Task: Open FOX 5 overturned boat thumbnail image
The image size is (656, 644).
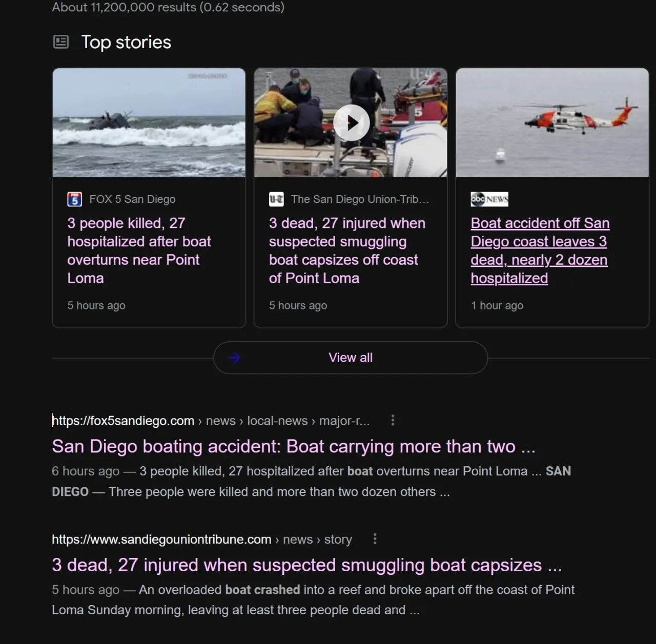Action: [149, 123]
